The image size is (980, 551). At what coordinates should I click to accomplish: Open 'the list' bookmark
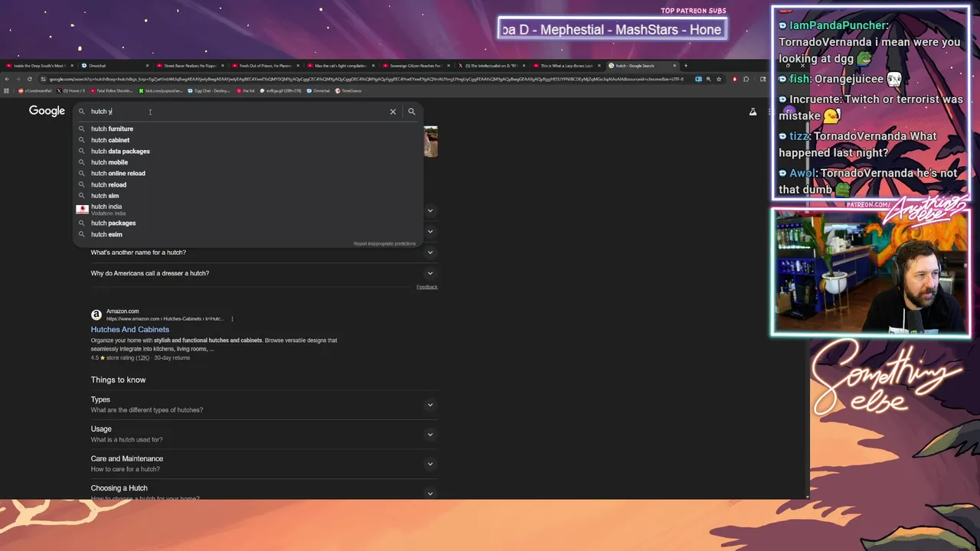[246, 91]
